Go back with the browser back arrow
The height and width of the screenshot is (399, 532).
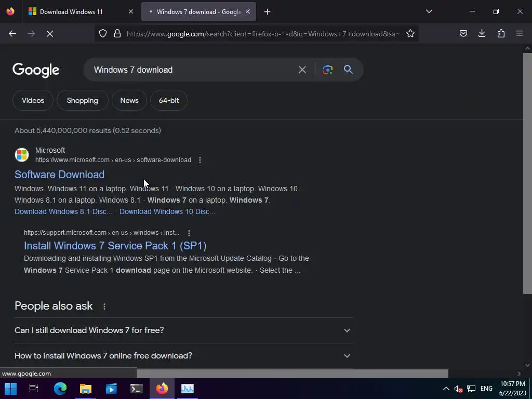[12, 34]
